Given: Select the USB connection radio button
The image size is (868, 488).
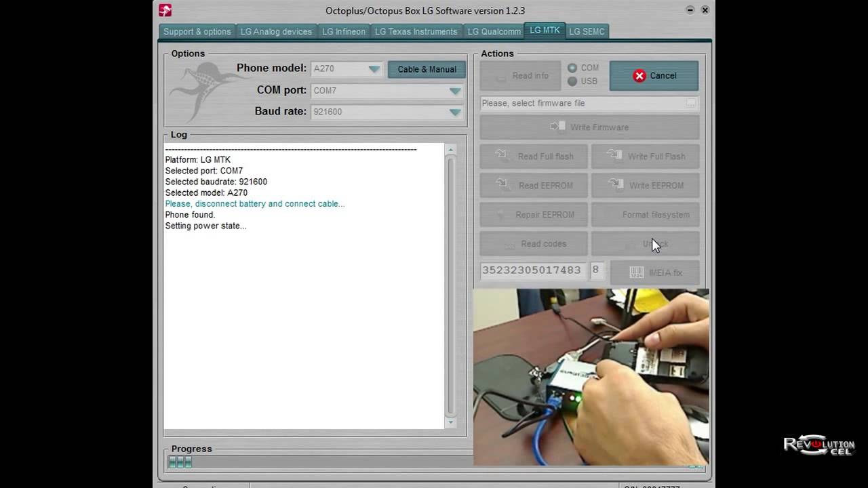Looking at the screenshot, I should 572,81.
